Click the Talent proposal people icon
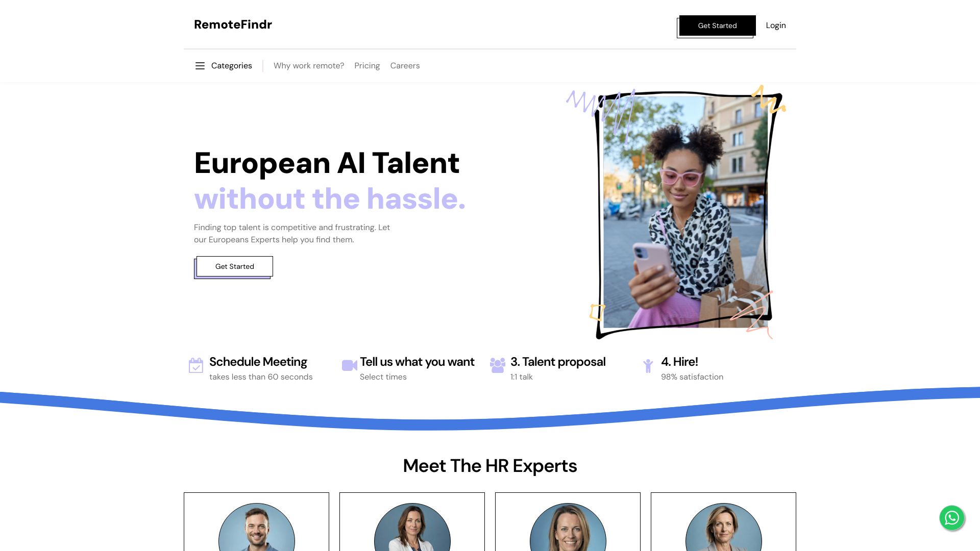The width and height of the screenshot is (980, 551). [498, 365]
